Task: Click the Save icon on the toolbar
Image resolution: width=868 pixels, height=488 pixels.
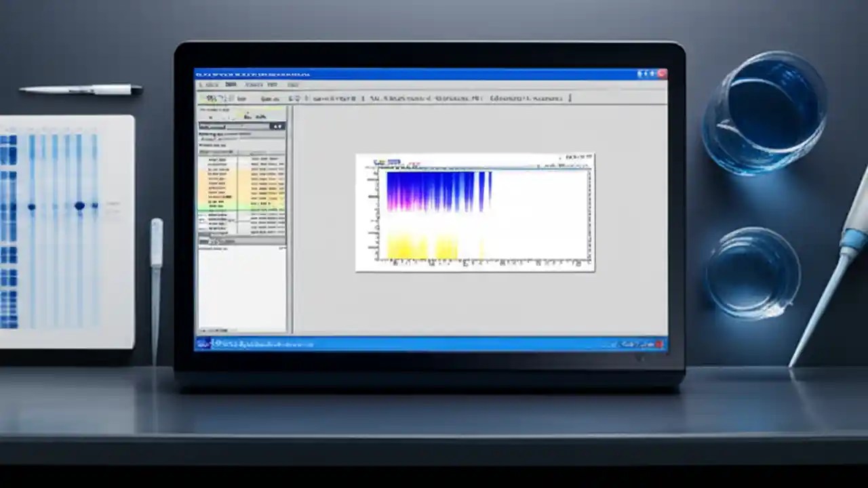Action: tap(217, 98)
